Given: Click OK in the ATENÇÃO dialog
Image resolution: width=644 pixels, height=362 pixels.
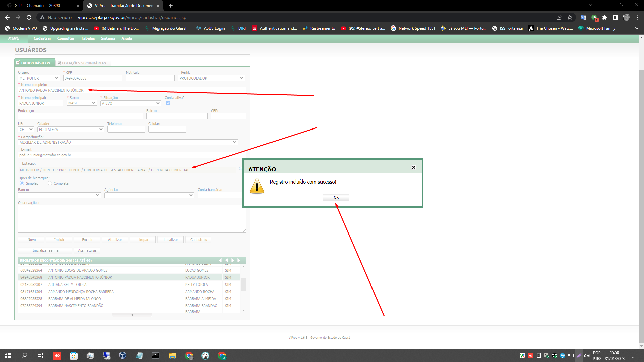Looking at the screenshot, I should click(336, 197).
